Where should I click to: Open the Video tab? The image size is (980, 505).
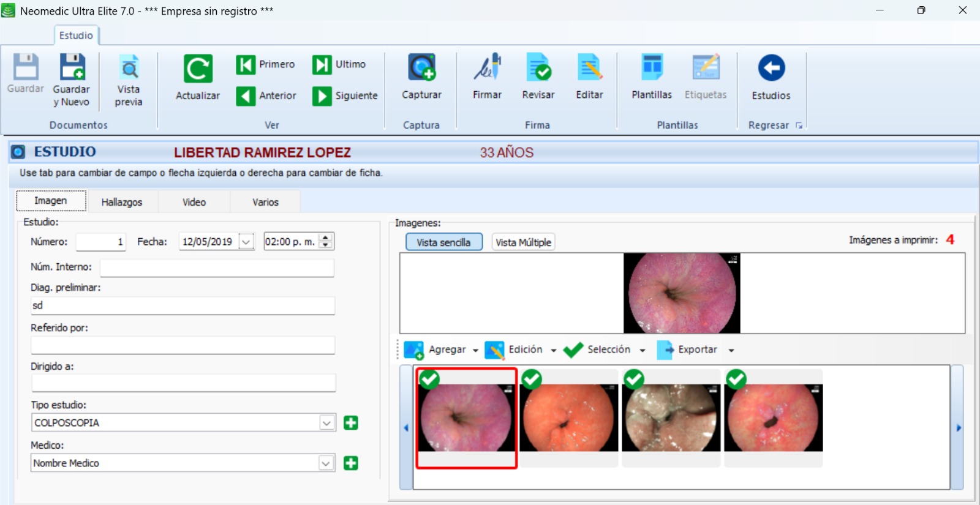194,202
